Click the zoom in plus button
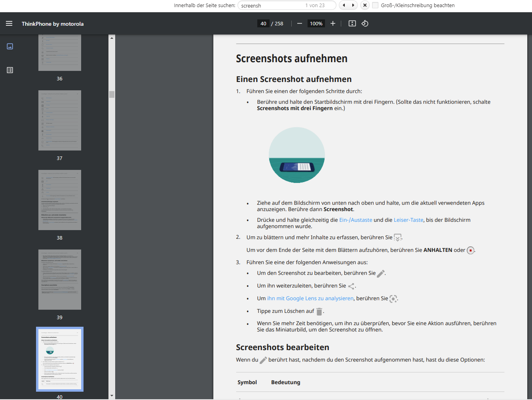 click(x=333, y=24)
